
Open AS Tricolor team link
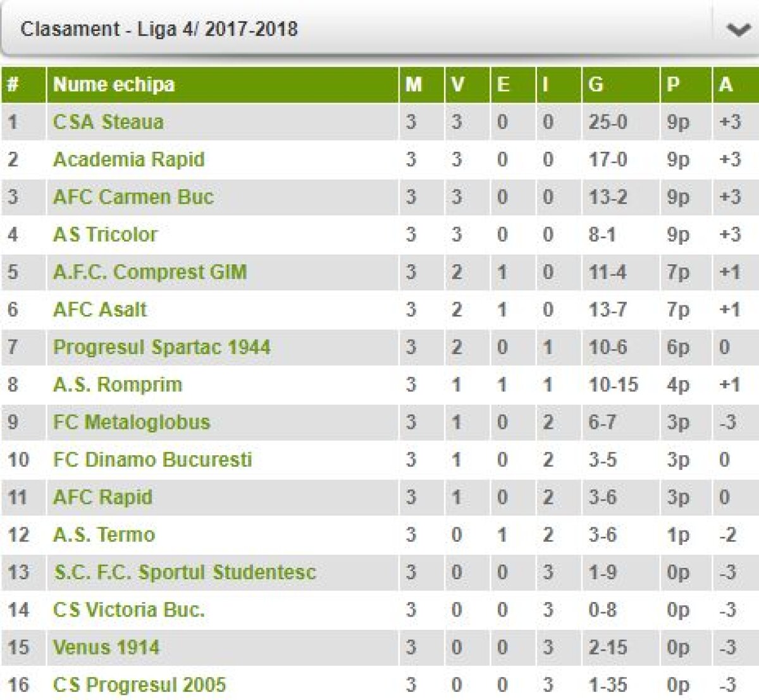click(105, 235)
